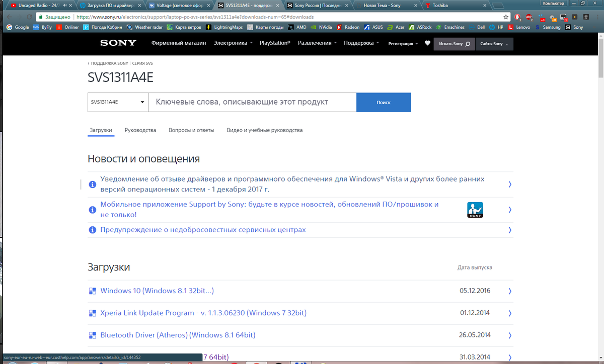Click chevron on Bluetooth Driver Atheros row
604x364 pixels.
(510, 335)
